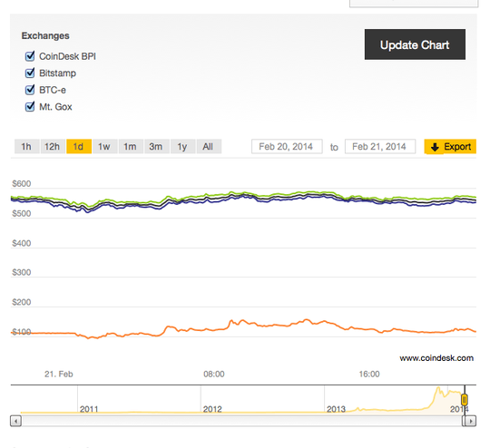
Task: Click the yellow navigator range handle
Action: tap(465, 400)
